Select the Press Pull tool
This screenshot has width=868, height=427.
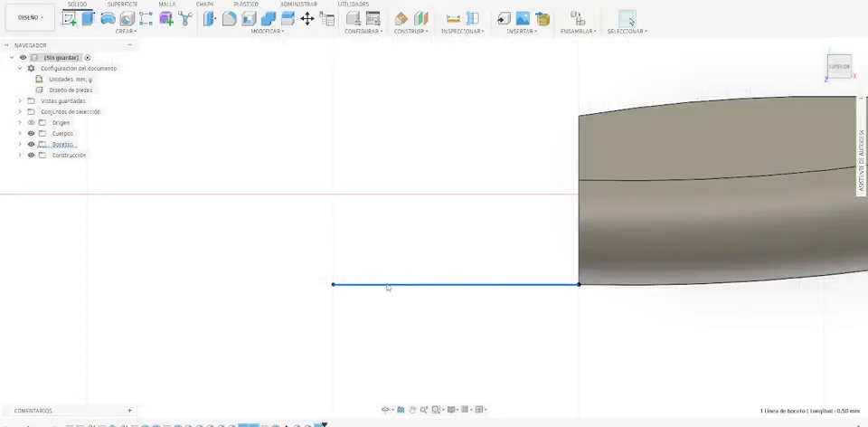(x=210, y=19)
